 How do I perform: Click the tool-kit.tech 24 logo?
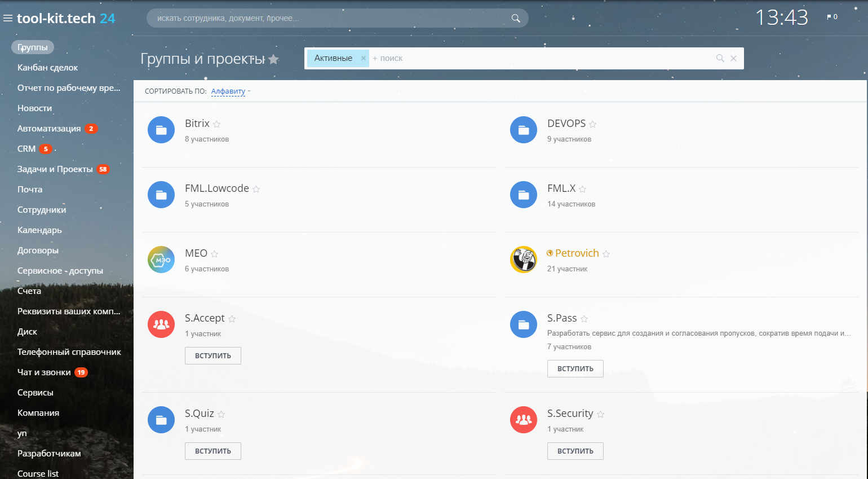[66, 19]
